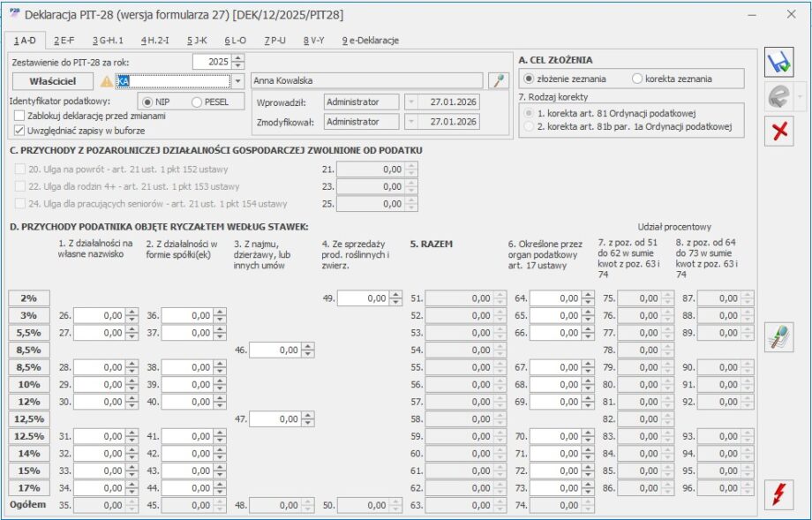812x520 pixels.
Task: Click the yellow warning triangle icon
Action: [x=107, y=81]
